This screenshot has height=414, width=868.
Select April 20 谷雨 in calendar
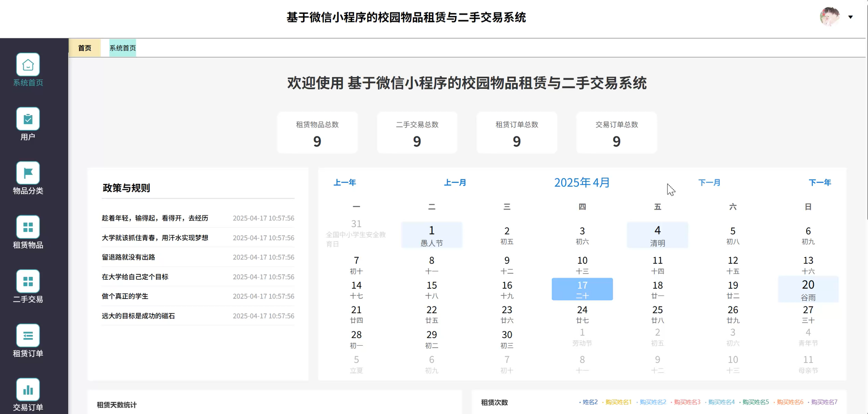coord(808,290)
